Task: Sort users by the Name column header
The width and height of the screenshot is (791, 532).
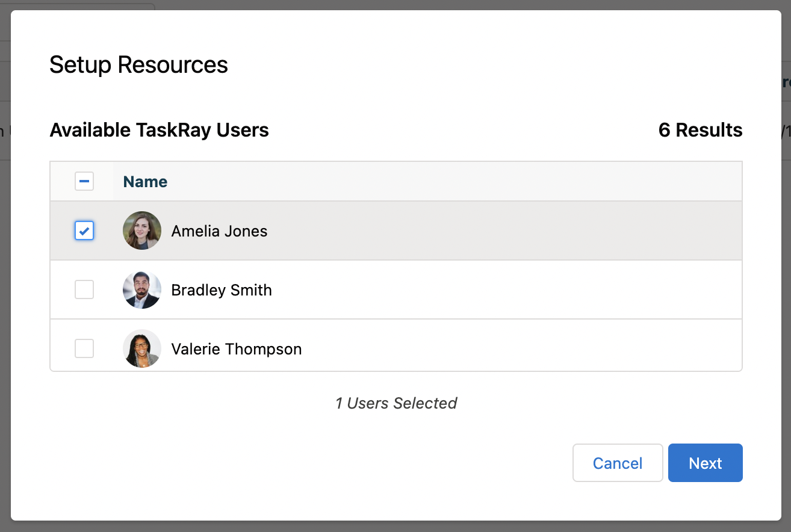Action: (x=144, y=181)
